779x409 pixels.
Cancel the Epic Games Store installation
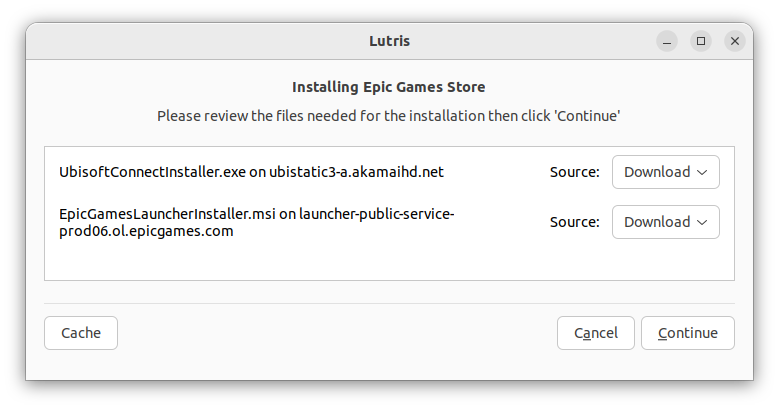(x=596, y=333)
